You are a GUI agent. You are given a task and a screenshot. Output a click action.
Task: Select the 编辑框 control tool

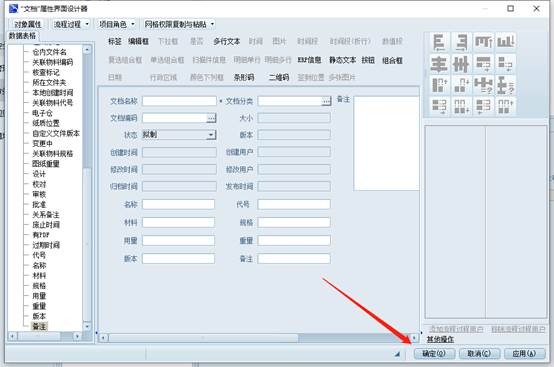point(138,42)
